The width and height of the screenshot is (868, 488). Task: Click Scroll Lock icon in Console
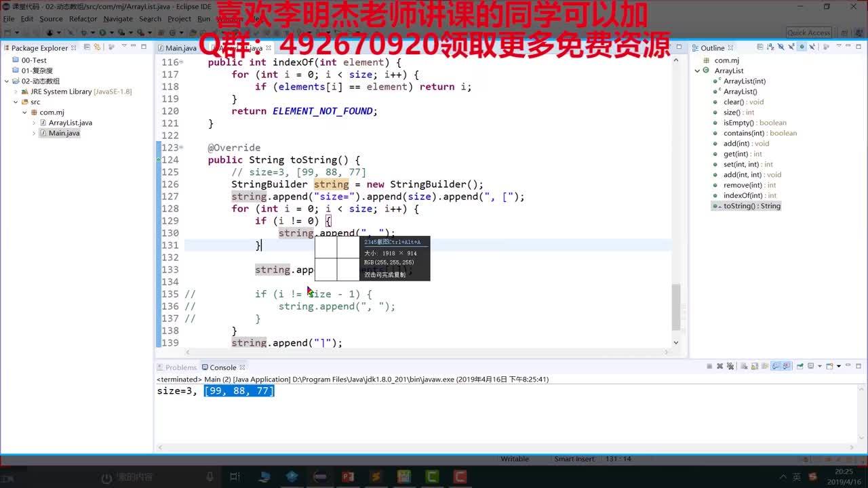click(755, 367)
